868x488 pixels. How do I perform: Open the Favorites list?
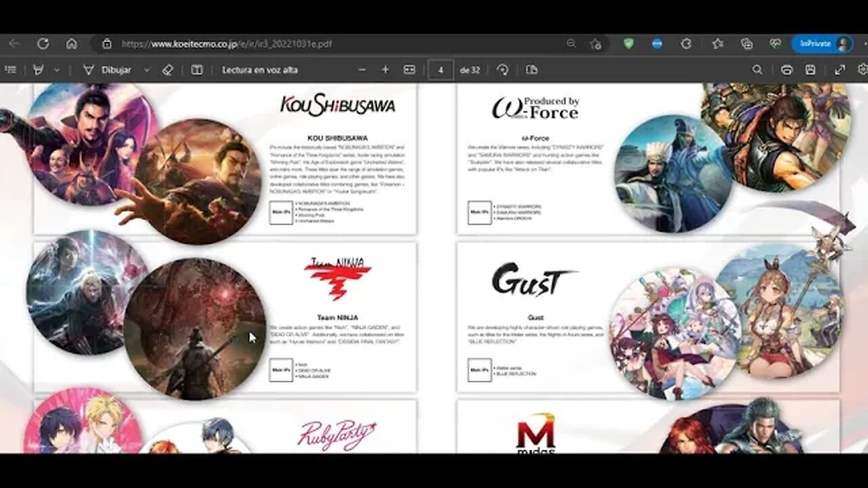pos(717,43)
